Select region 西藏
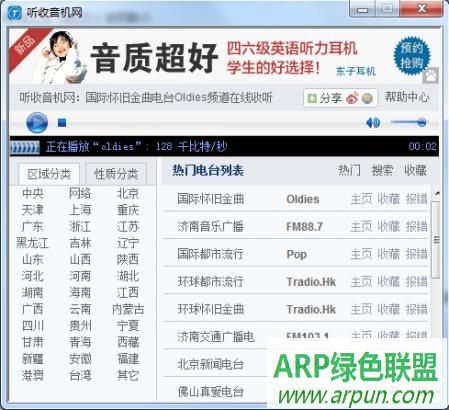Screen dimensions: 449x410 coord(128,342)
